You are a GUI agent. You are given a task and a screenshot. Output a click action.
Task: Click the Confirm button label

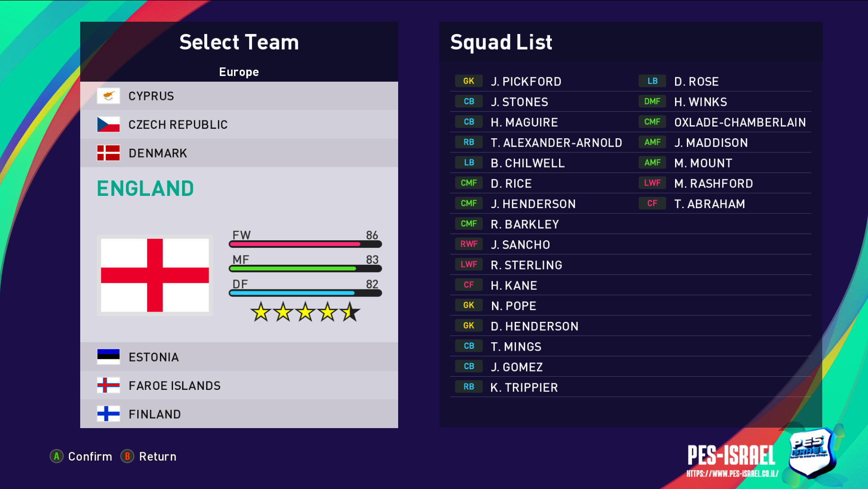90,456
